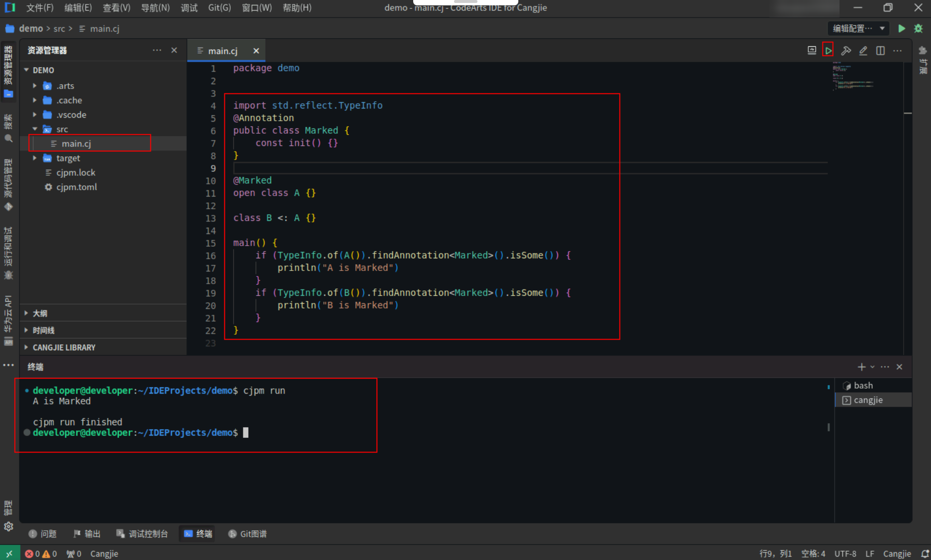Screen dimensions: 931x560
Task: Expand the 时间线 timeline section
Action: pos(102,330)
